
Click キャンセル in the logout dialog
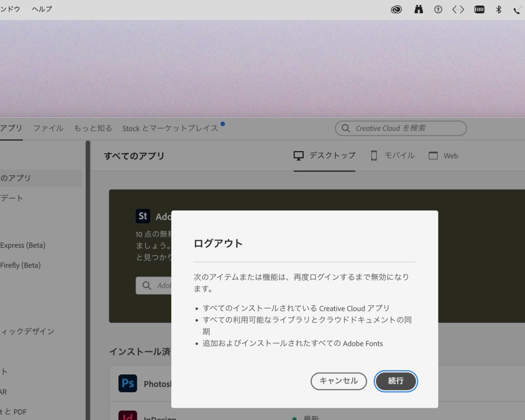pos(338,381)
